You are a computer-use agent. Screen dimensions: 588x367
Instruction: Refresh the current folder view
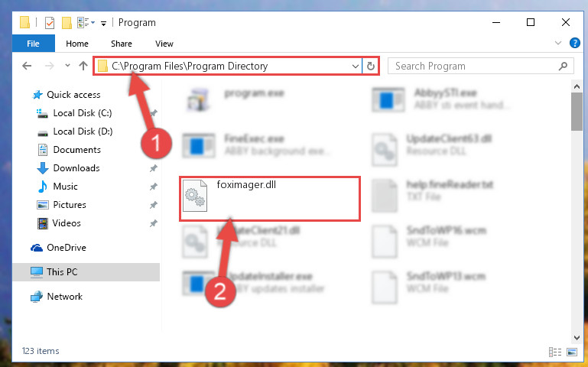[x=371, y=66]
